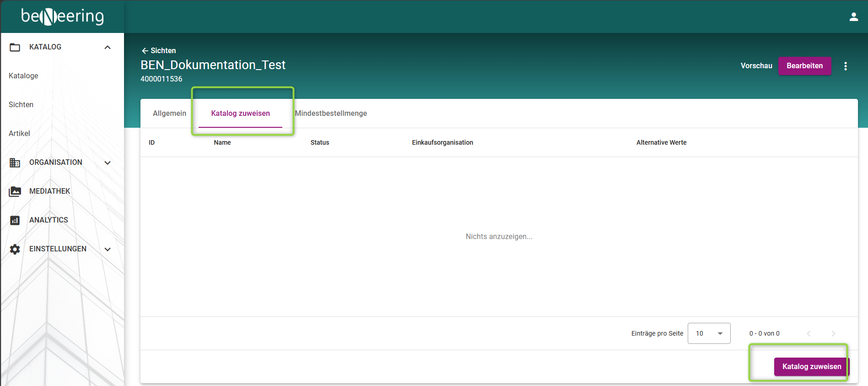
Task: Open the user account icon
Action: [x=853, y=17]
